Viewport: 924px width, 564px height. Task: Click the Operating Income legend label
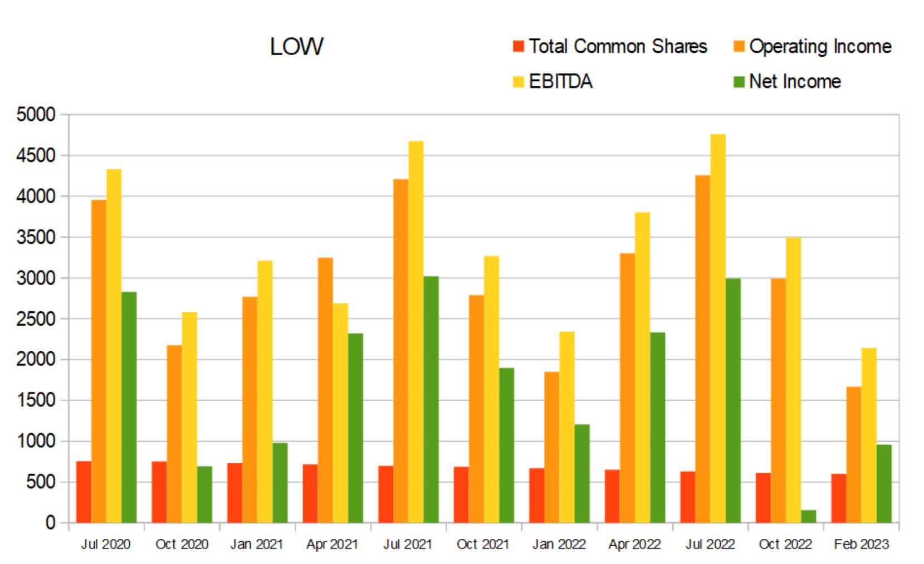coord(820,47)
